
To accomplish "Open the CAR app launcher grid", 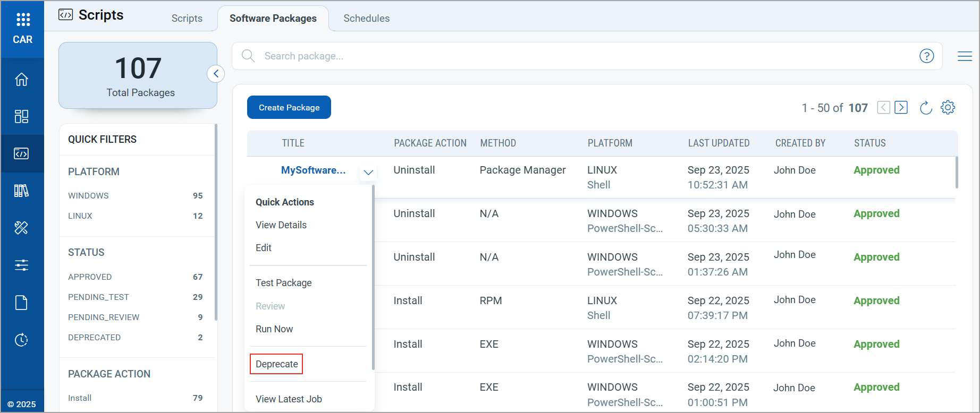I will [23, 20].
